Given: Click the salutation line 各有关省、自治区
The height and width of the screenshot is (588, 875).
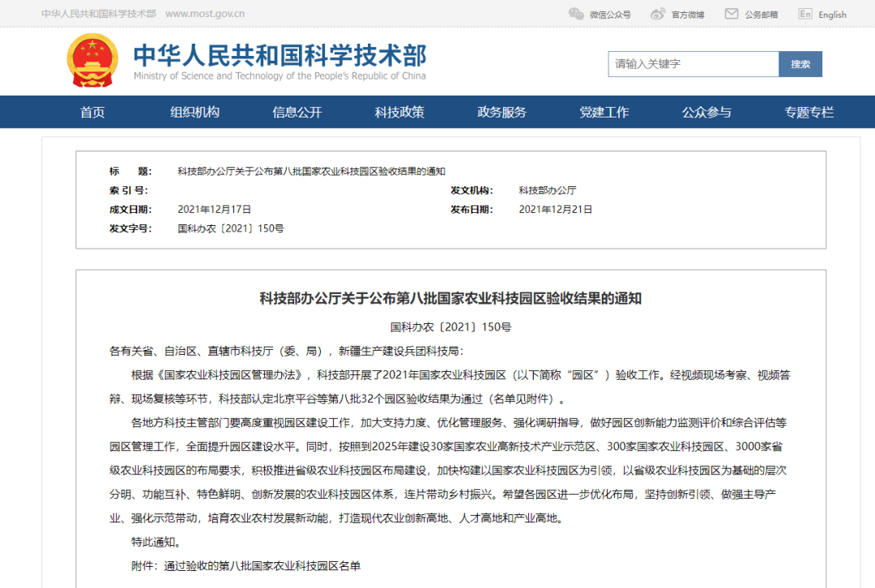Looking at the screenshot, I should pos(286,351).
